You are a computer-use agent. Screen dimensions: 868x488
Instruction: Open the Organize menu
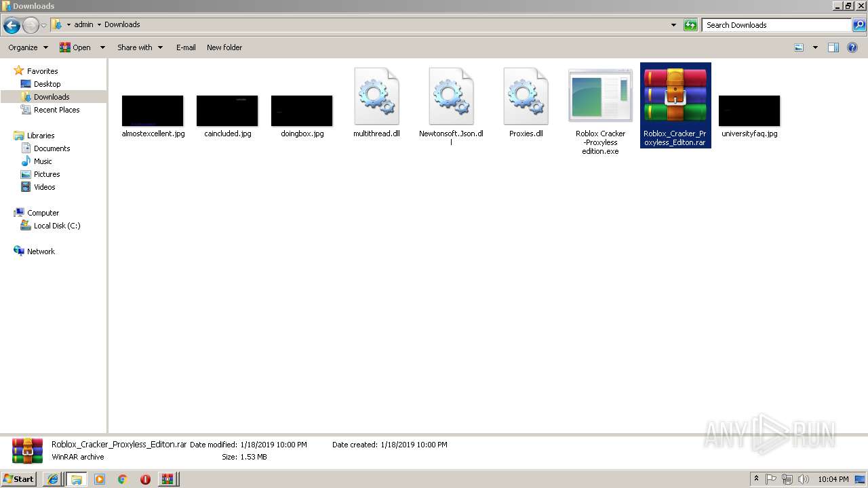(x=28, y=47)
